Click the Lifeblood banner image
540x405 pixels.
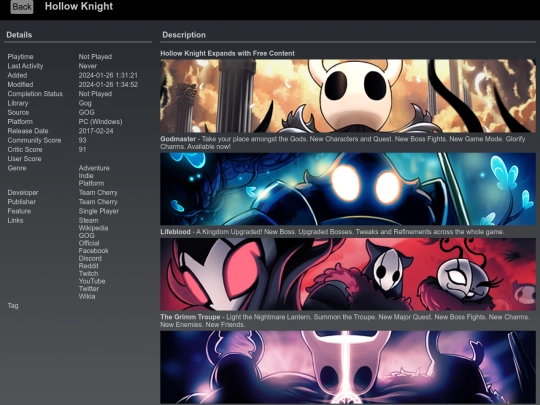(348, 189)
